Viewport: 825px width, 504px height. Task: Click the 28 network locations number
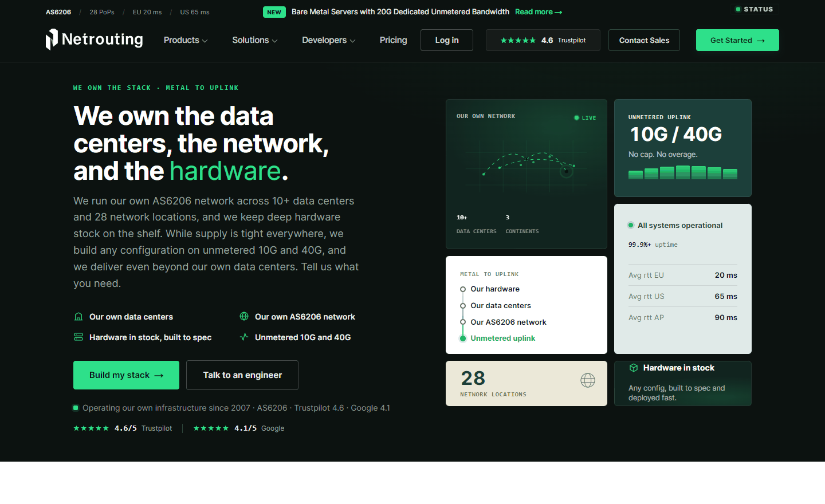tap(473, 378)
